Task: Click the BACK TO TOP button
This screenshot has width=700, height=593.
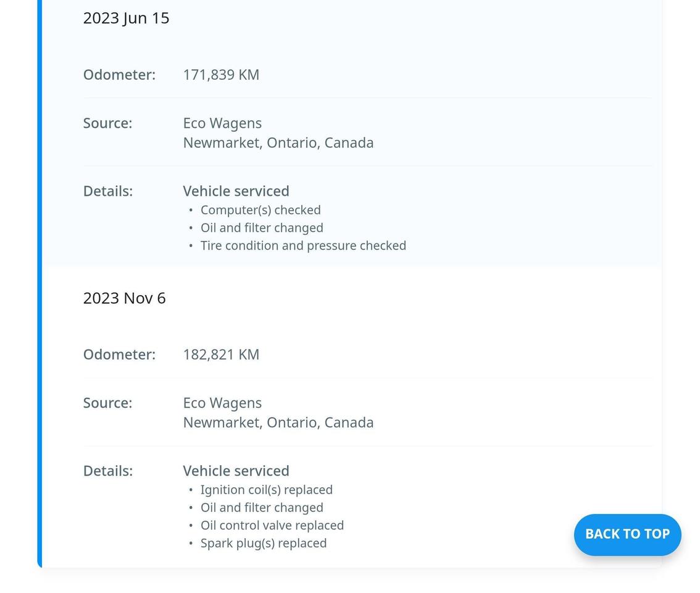Action: click(627, 534)
